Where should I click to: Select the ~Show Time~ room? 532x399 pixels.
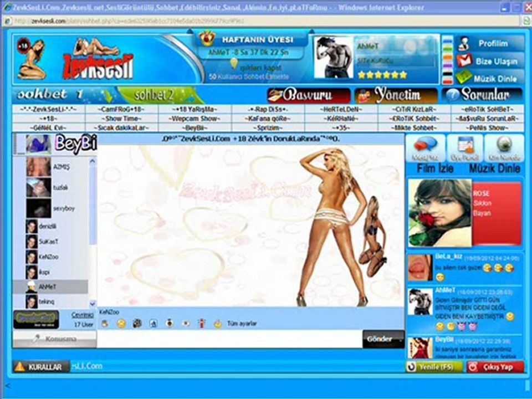coord(122,119)
